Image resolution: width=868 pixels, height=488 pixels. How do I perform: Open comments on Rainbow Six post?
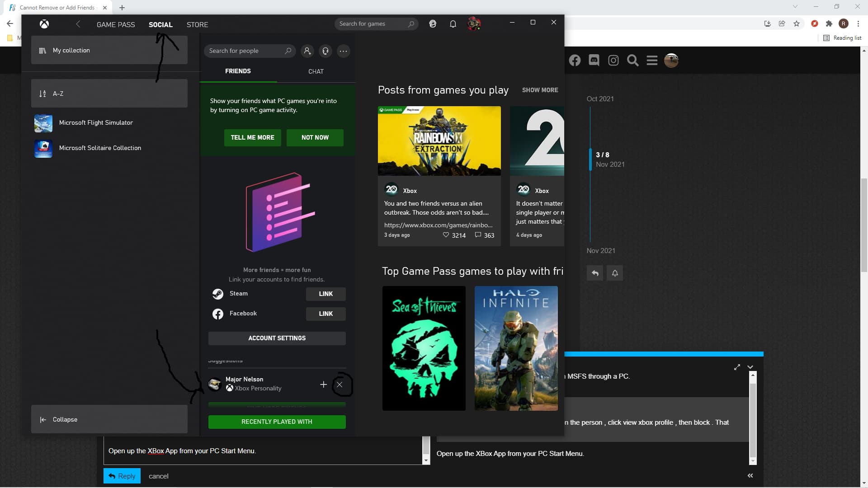[478, 235]
